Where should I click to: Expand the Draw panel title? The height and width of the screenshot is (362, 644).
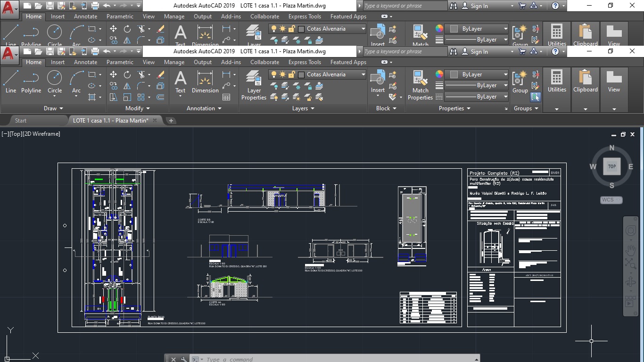(53, 108)
